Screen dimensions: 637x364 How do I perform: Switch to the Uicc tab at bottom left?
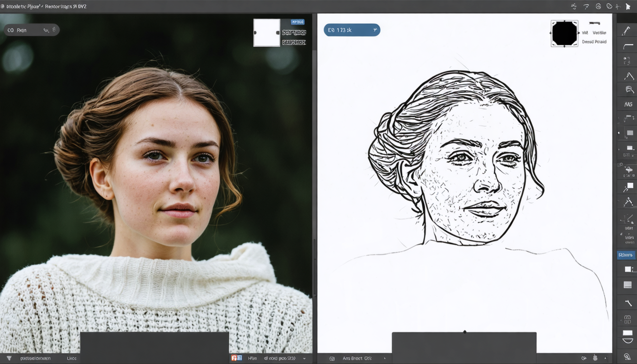coord(72,358)
